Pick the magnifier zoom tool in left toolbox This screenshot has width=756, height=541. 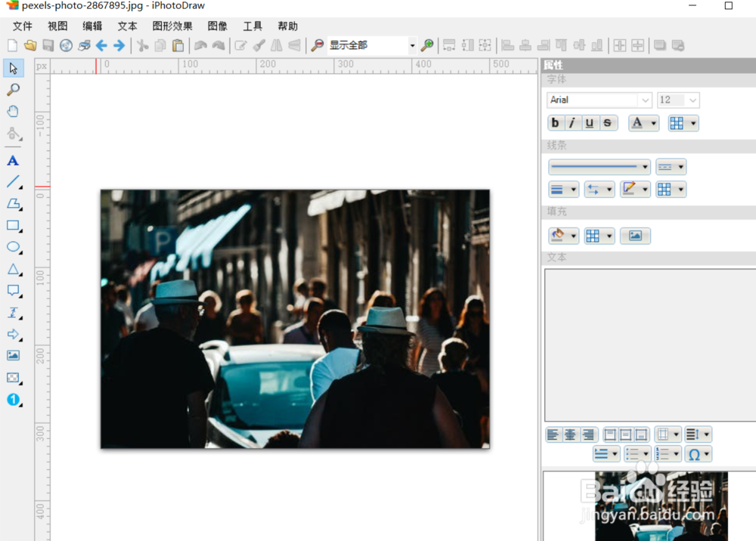click(13, 90)
